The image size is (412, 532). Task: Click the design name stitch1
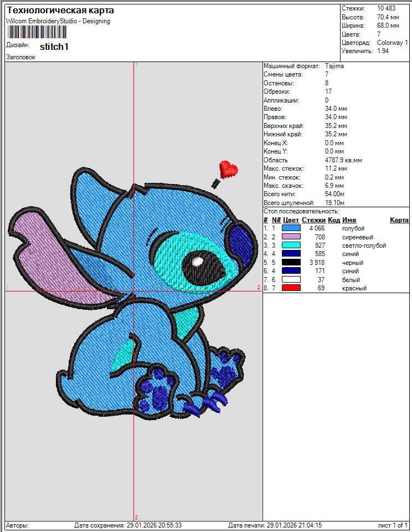pyautogui.click(x=54, y=47)
